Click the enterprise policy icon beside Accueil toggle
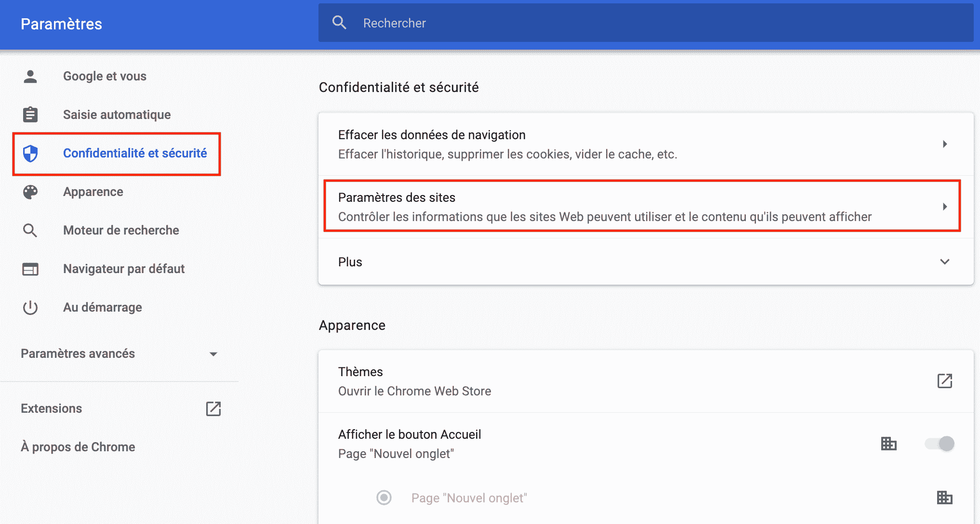 tap(888, 444)
